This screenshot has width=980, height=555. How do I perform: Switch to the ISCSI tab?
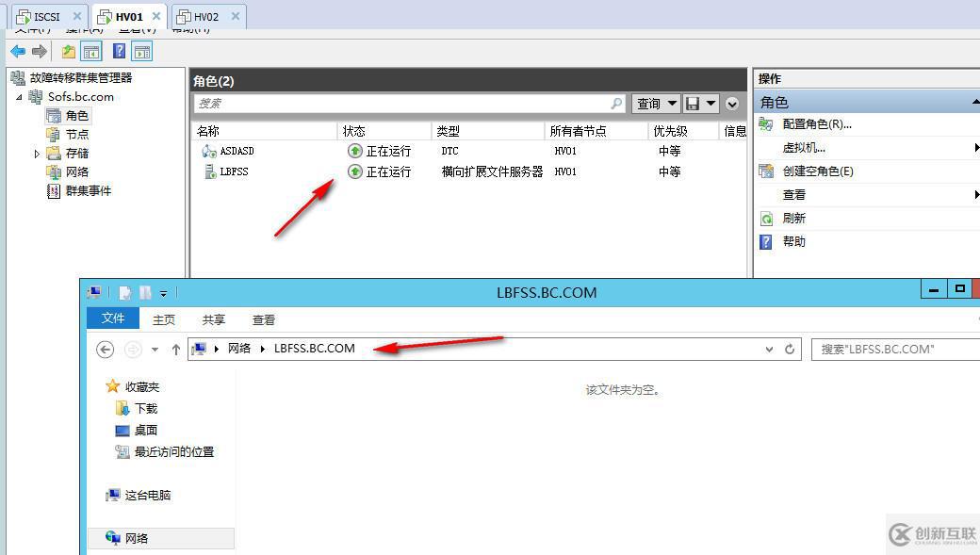pyautogui.click(x=47, y=17)
